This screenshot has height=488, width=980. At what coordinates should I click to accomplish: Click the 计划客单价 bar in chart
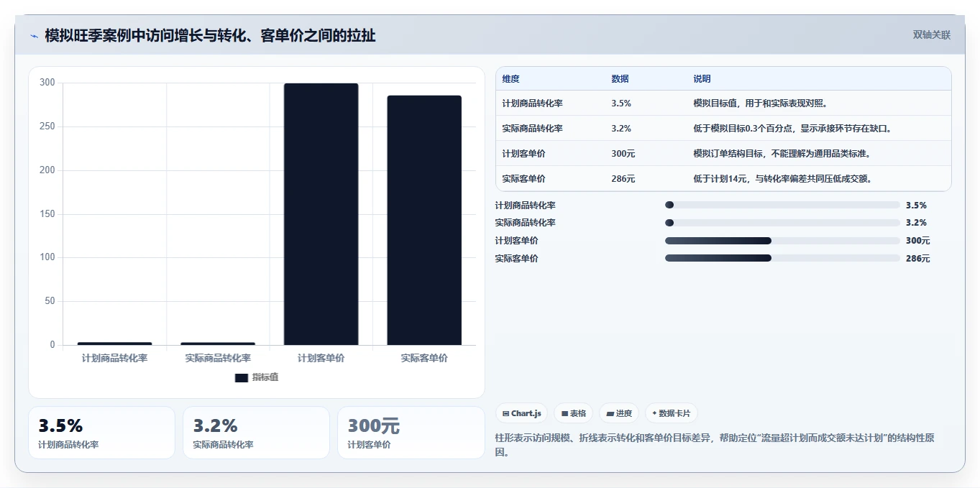tap(321, 214)
